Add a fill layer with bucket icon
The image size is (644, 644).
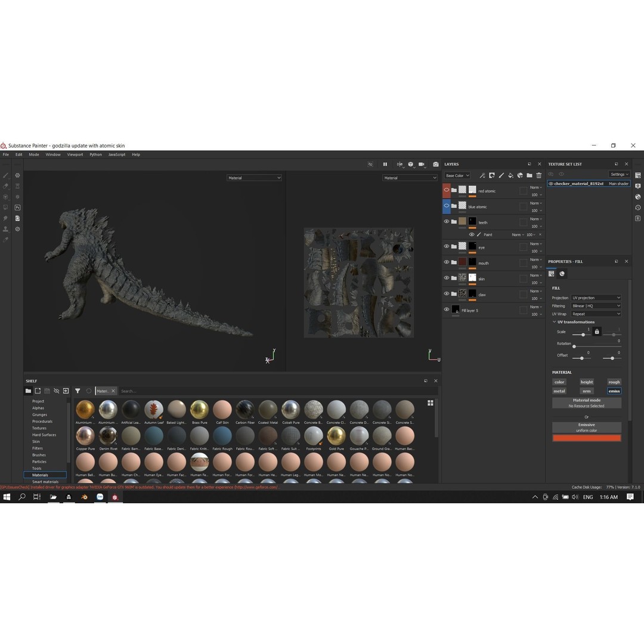(510, 175)
